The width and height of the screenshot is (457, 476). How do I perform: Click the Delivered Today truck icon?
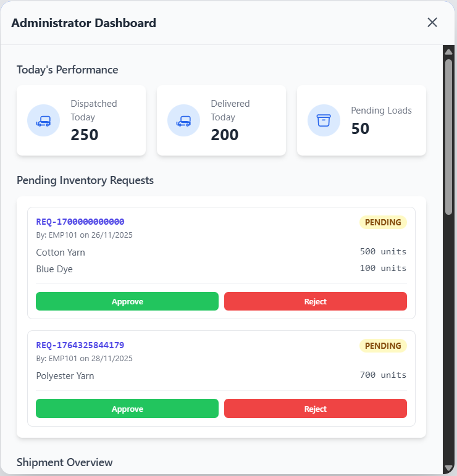coord(183,120)
